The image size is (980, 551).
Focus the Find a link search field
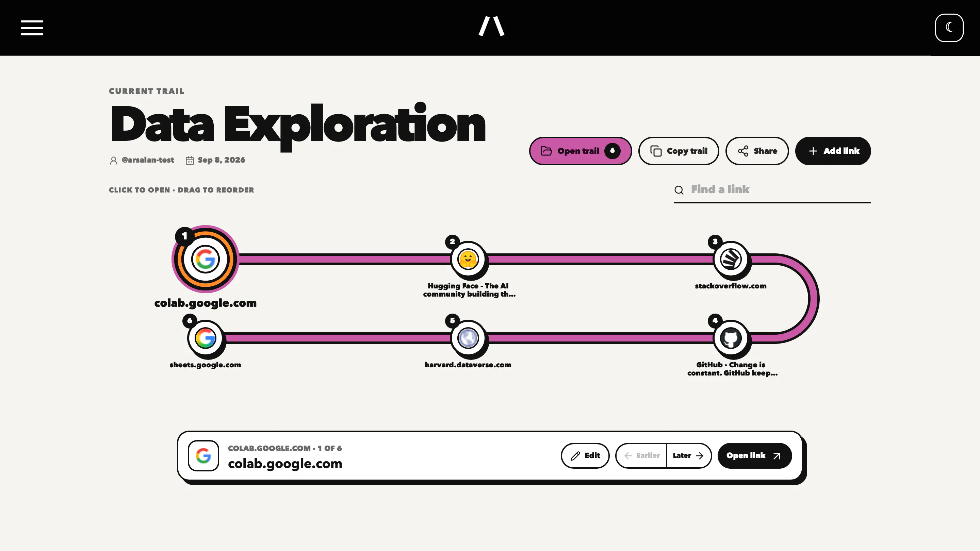click(x=772, y=190)
